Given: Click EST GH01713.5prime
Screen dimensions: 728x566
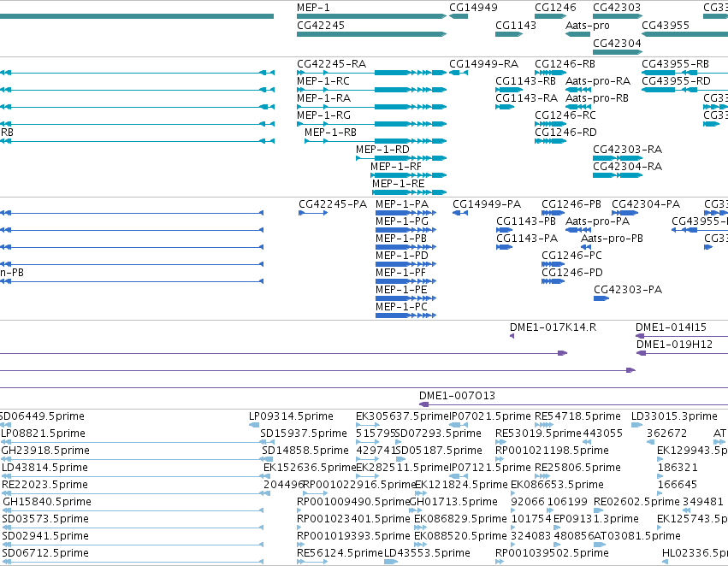Looking at the screenshot, I should click(416, 510).
